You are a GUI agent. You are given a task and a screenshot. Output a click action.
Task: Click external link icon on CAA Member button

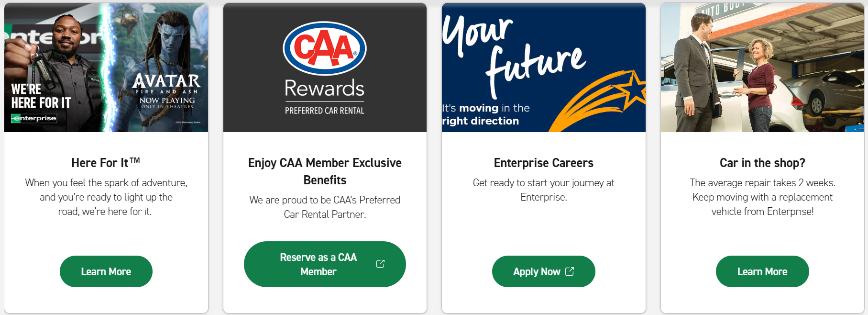pos(380,264)
